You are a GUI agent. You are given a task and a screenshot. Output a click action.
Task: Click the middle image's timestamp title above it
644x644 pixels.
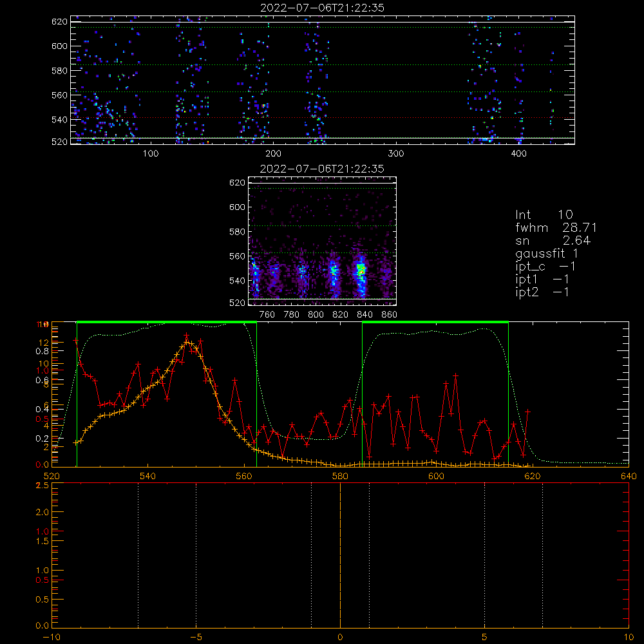[x=322, y=169]
